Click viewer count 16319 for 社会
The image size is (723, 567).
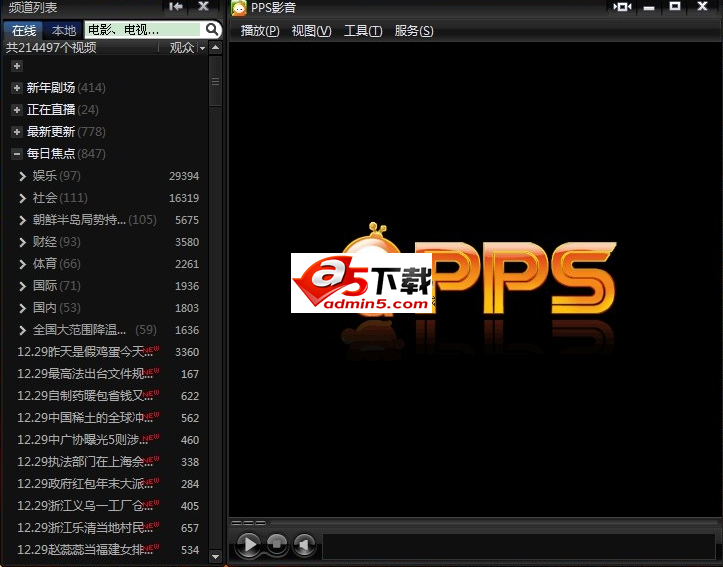coord(184,198)
